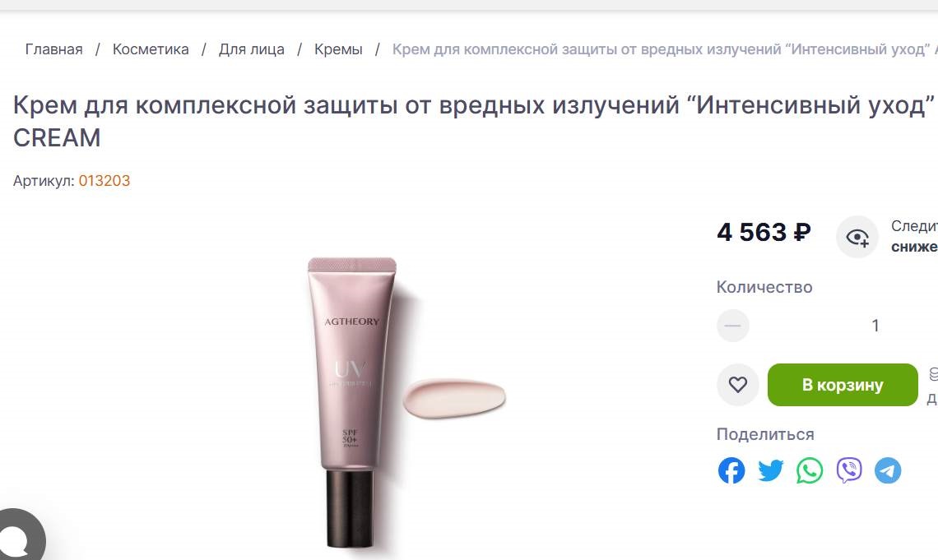
Task: Click the eye price-tracking icon
Action: pyautogui.click(x=857, y=237)
